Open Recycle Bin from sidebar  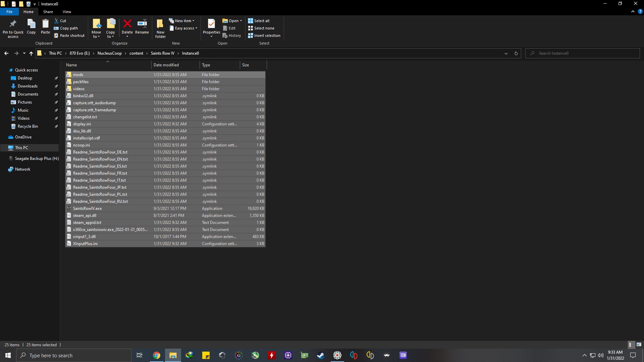pyautogui.click(x=28, y=126)
